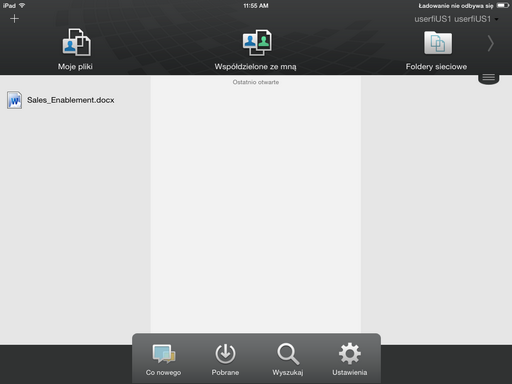512x384 pixels.
Task: Select the Moje pliki label
Action: coord(75,67)
